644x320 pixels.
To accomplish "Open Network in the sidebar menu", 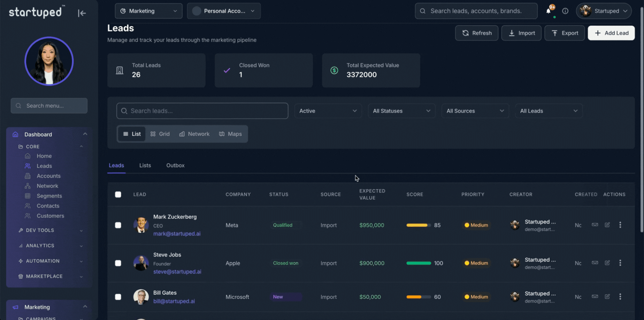I will pyautogui.click(x=47, y=186).
